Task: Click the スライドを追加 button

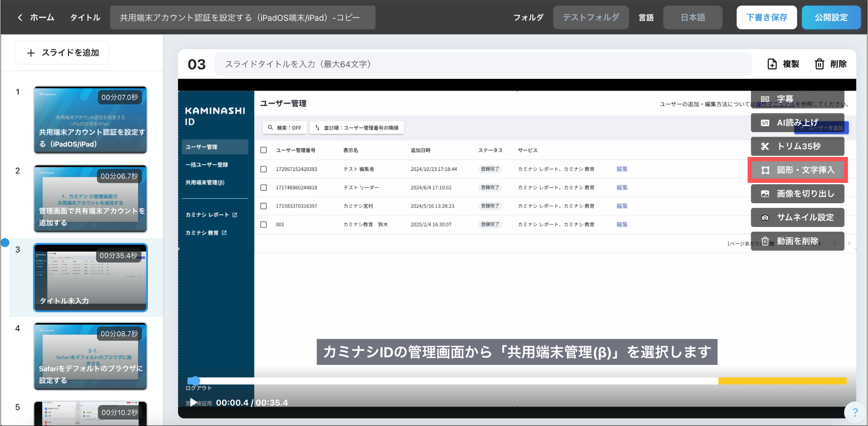Action: pyautogui.click(x=62, y=53)
